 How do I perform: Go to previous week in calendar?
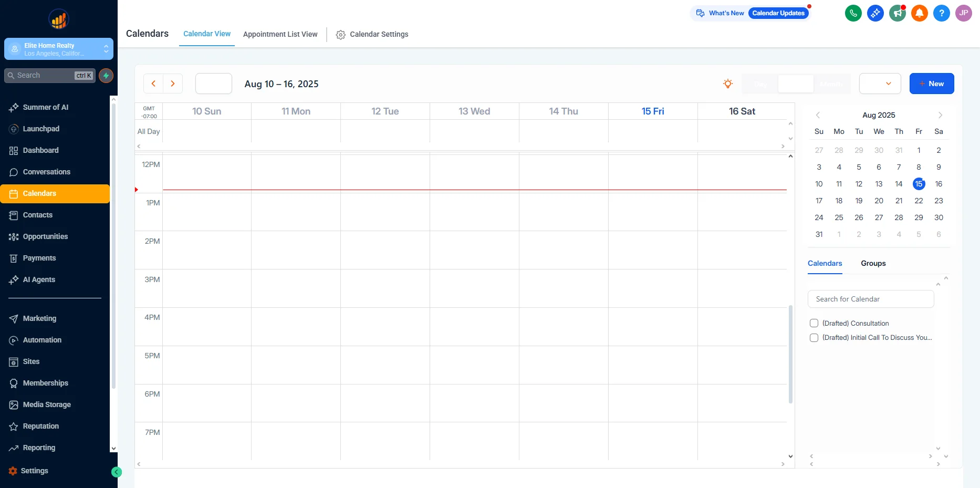(153, 84)
